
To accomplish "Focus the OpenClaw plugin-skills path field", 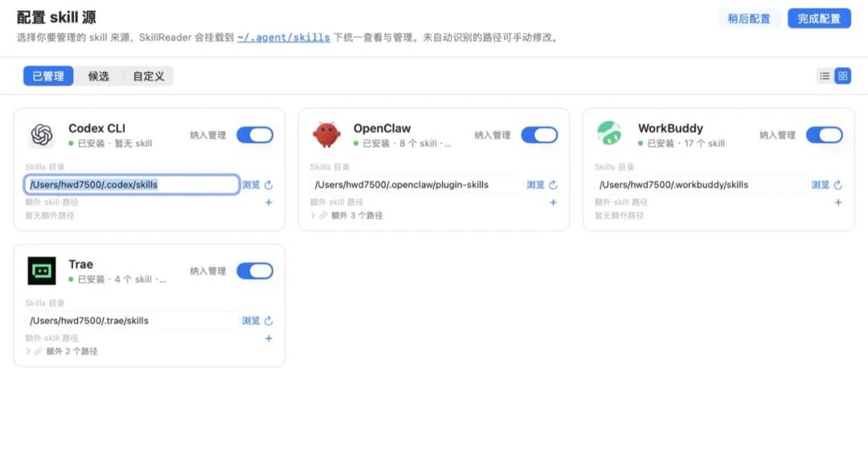I will (416, 185).
